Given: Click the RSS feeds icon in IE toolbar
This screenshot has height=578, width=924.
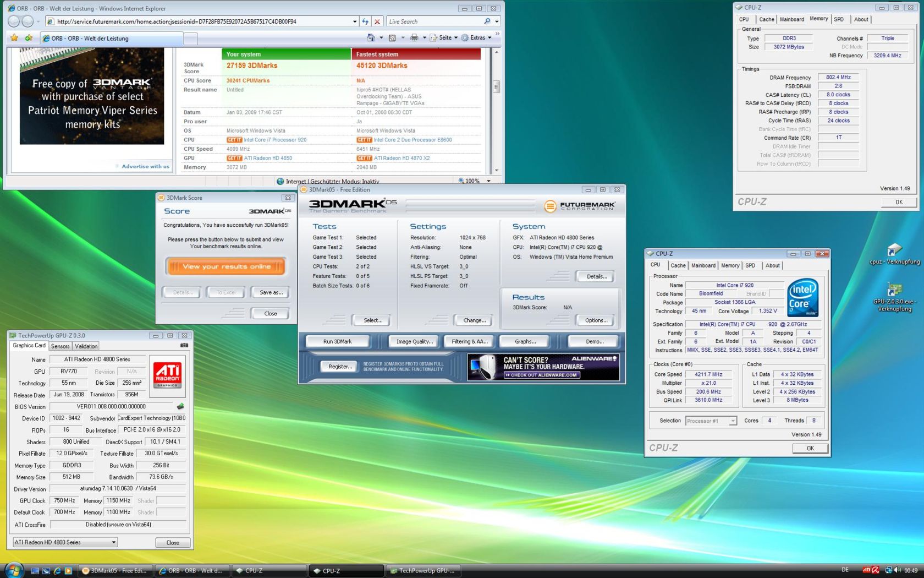Looking at the screenshot, I should [392, 37].
